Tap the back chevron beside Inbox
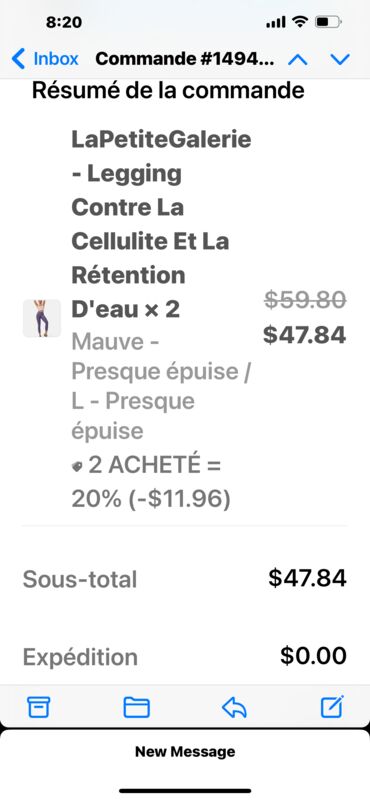This screenshot has width=370, height=800. tap(18, 59)
